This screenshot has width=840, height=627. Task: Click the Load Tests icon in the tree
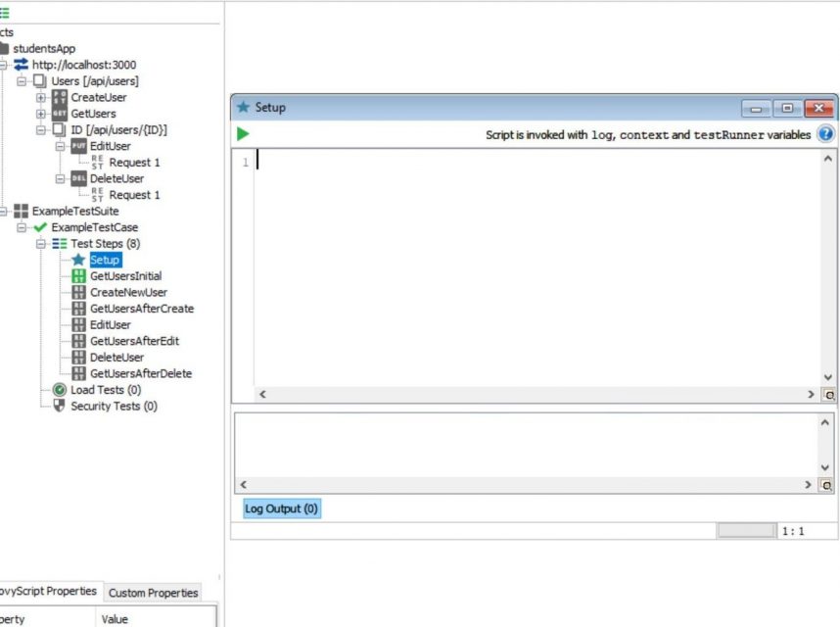(x=58, y=390)
